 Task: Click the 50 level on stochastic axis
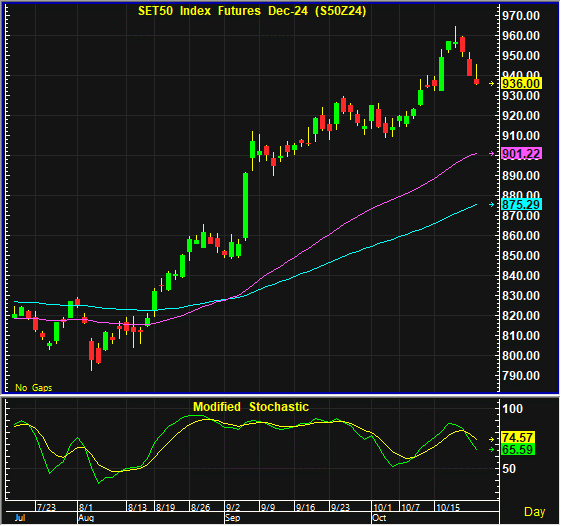click(x=509, y=469)
